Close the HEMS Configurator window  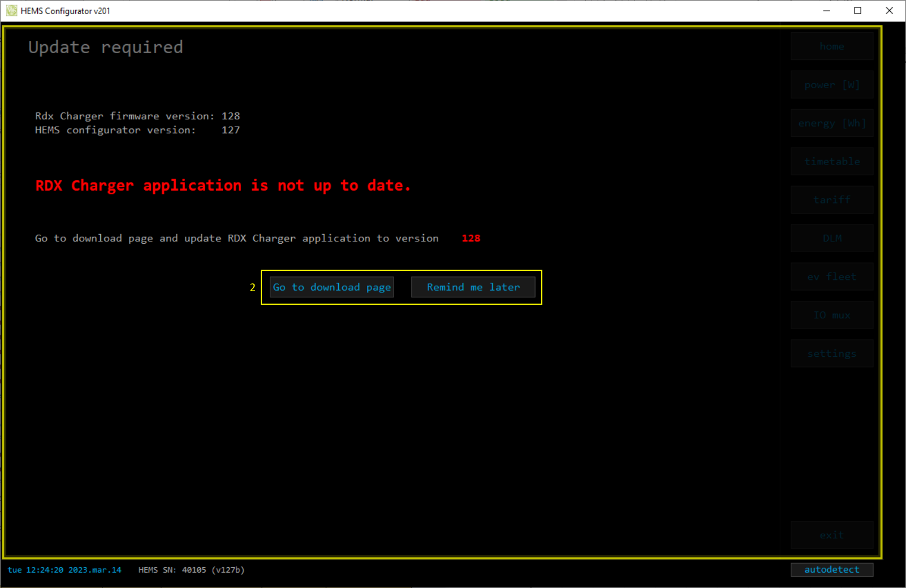point(889,11)
